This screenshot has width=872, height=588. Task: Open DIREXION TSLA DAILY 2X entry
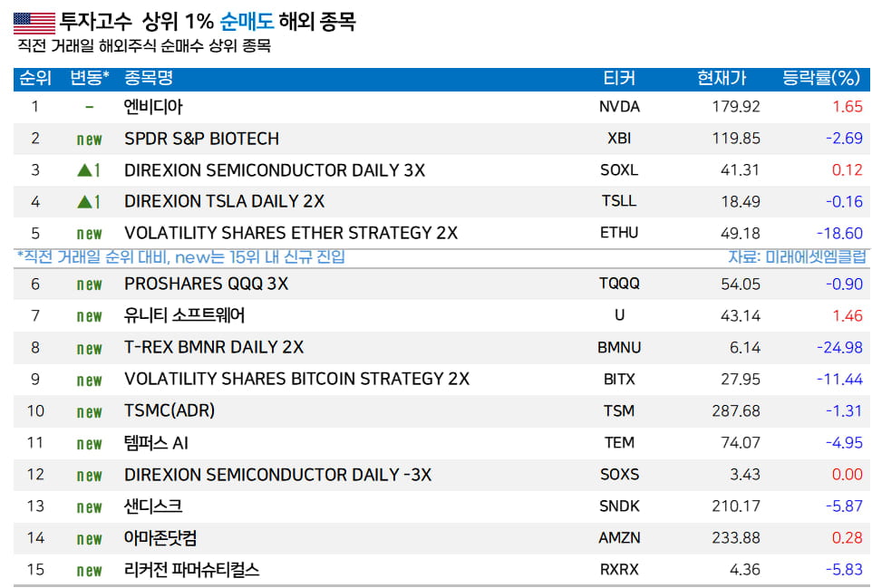click(x=224, y=202)
